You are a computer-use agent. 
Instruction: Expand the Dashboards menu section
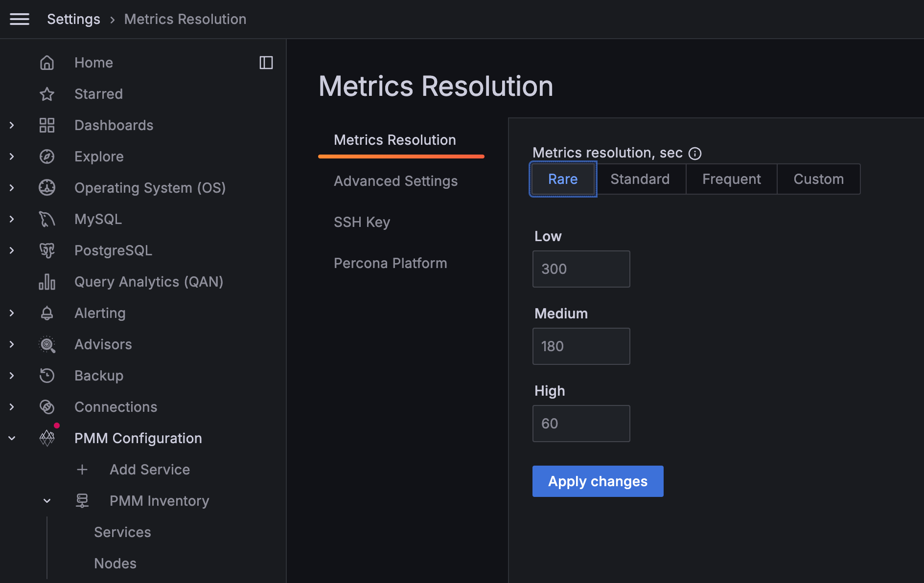pyautogui.click(x=12, y=125)
